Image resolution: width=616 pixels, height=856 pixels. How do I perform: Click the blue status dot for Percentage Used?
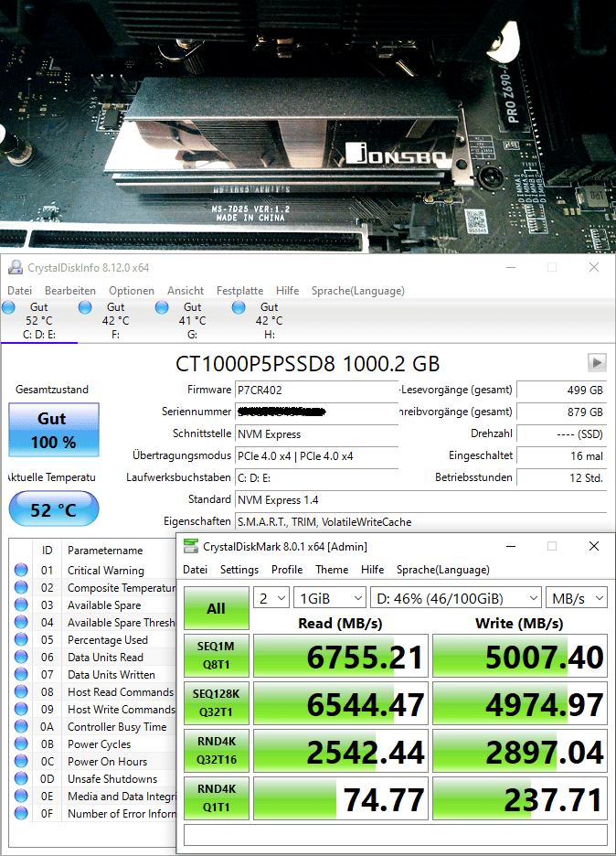(x=21, y=639)
